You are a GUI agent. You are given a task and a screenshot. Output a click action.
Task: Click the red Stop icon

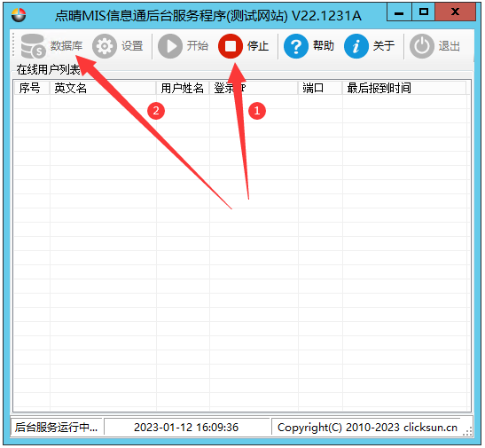coord(231,46)
